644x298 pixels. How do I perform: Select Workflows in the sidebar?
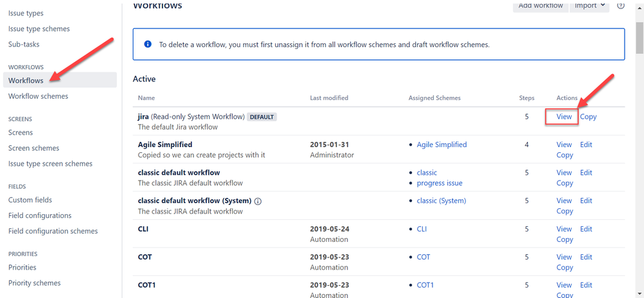click(26, 81)
